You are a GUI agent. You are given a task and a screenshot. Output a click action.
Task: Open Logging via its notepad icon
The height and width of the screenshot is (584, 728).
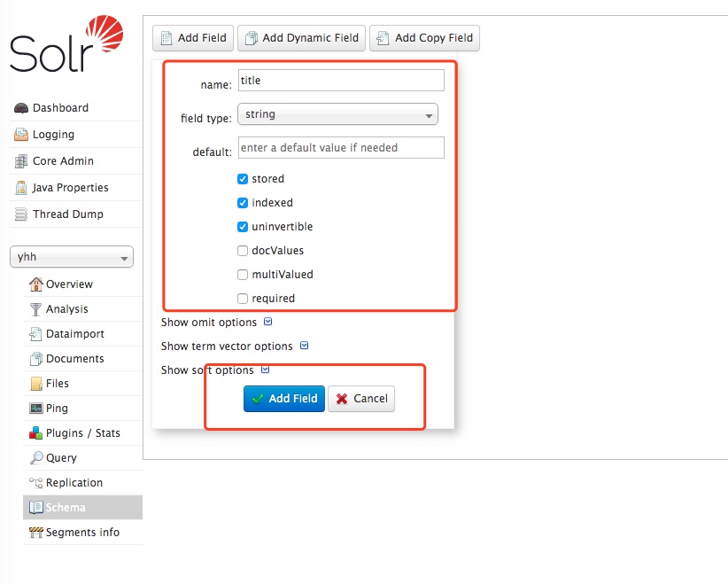pyautogui.click(x=20, y=135)
